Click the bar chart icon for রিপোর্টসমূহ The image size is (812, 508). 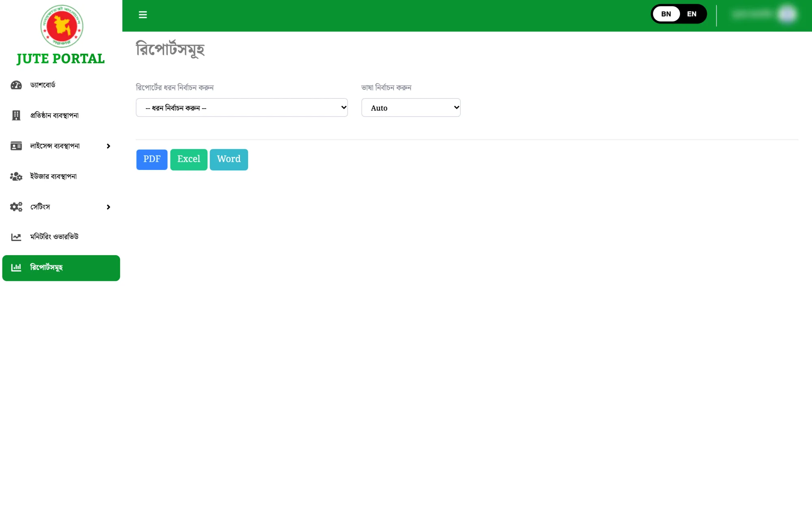pyautogui.click(x=16, y=267)
